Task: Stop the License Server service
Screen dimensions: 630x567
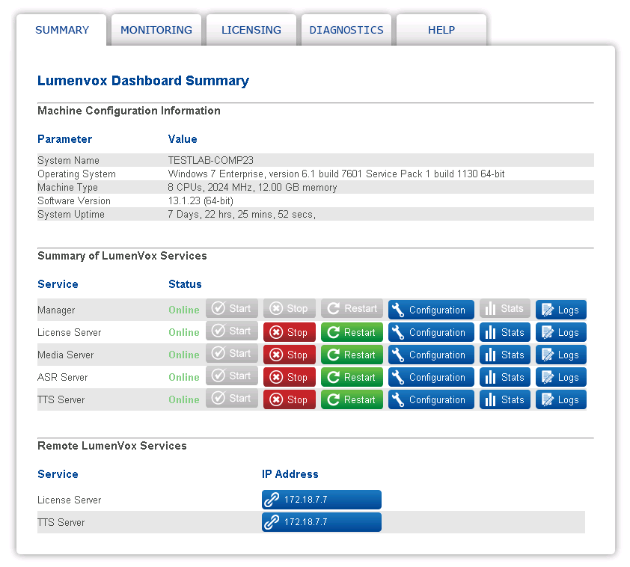Action: pyautogui.click(x=289, y=332)
